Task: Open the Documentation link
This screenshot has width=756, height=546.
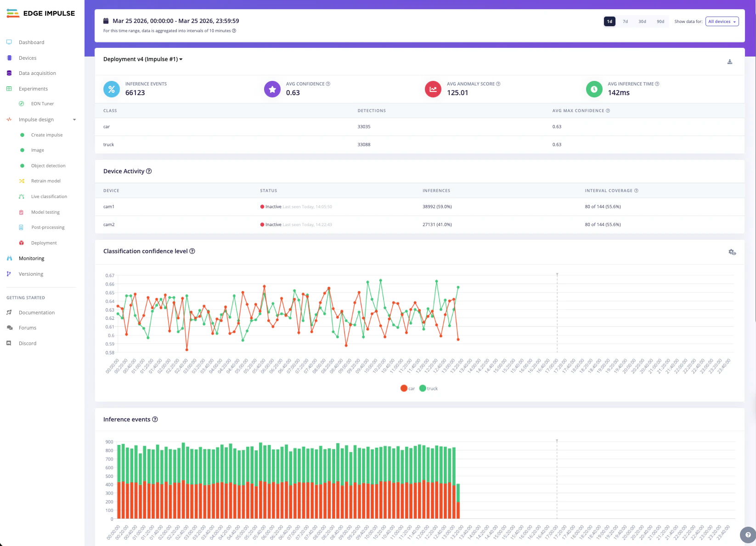Action: point(36,313)
